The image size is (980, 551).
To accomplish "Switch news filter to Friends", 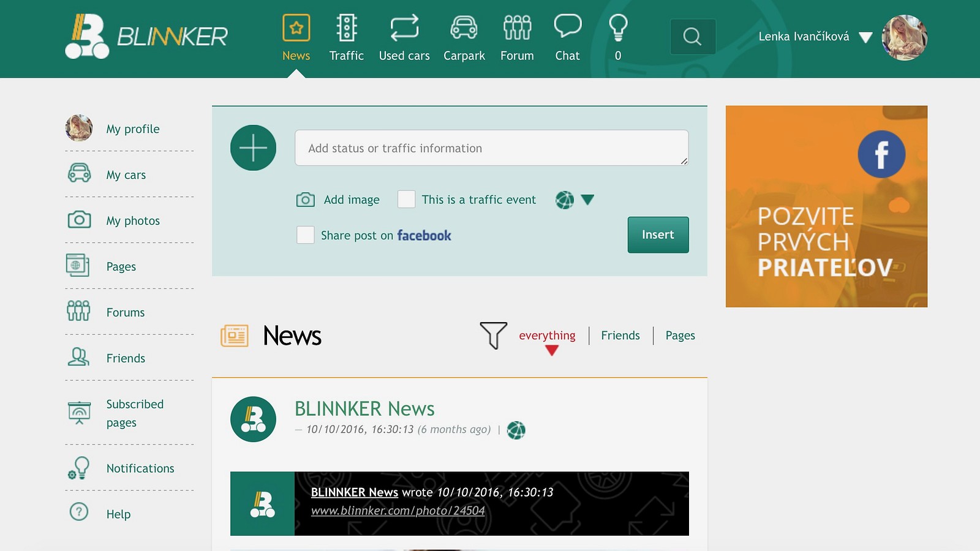I will 620,335.
